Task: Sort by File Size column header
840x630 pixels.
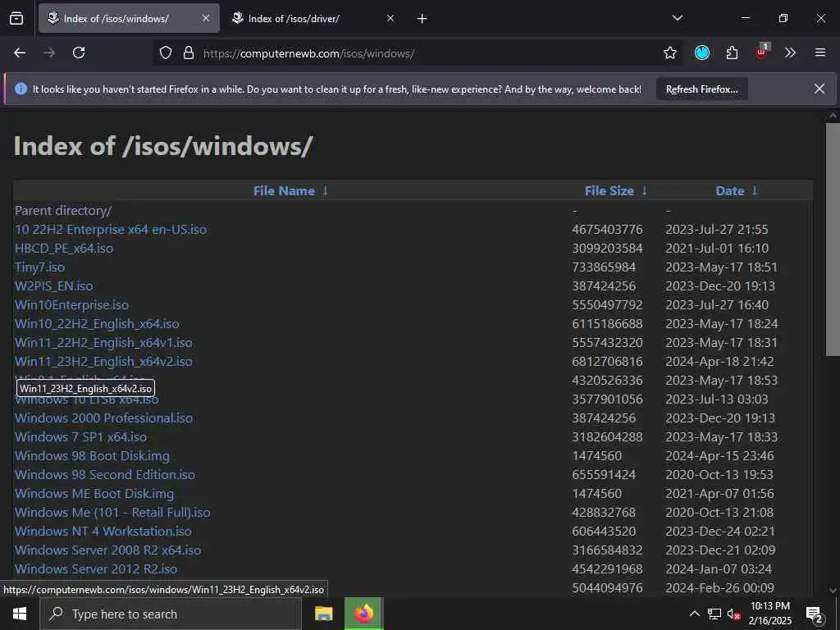Action: pos(609,190)
